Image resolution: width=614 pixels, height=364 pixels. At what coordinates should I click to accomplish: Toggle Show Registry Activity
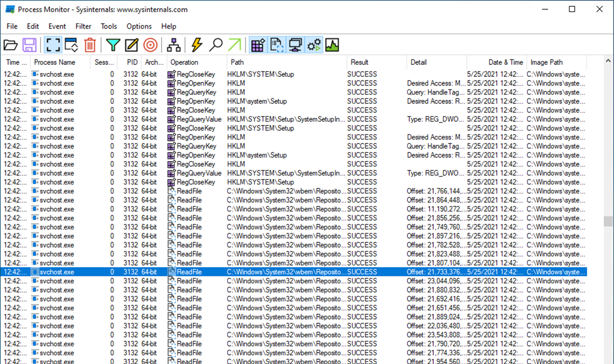pyautogui.click(x=258, y=45)
